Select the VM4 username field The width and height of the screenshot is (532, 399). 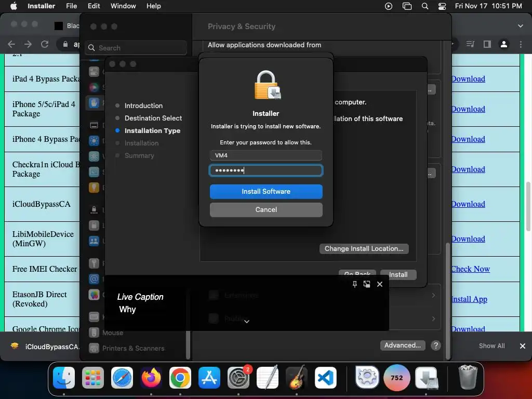266,155
